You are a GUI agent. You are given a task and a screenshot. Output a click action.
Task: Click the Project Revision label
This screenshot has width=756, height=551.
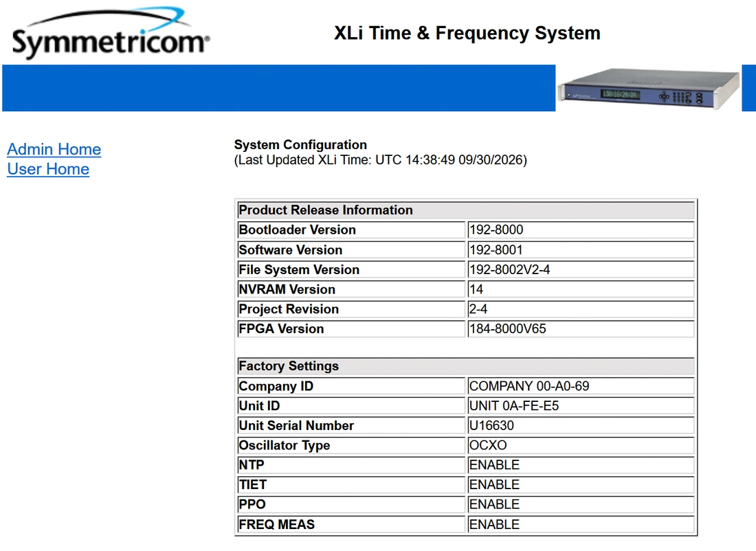[x=289, y=309]
